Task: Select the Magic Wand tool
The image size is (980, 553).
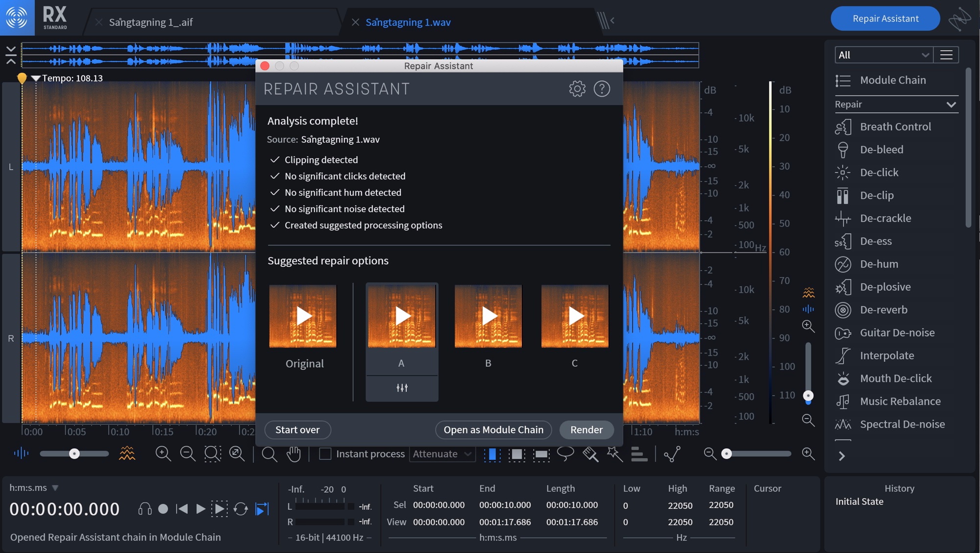Action: [614, 453]
